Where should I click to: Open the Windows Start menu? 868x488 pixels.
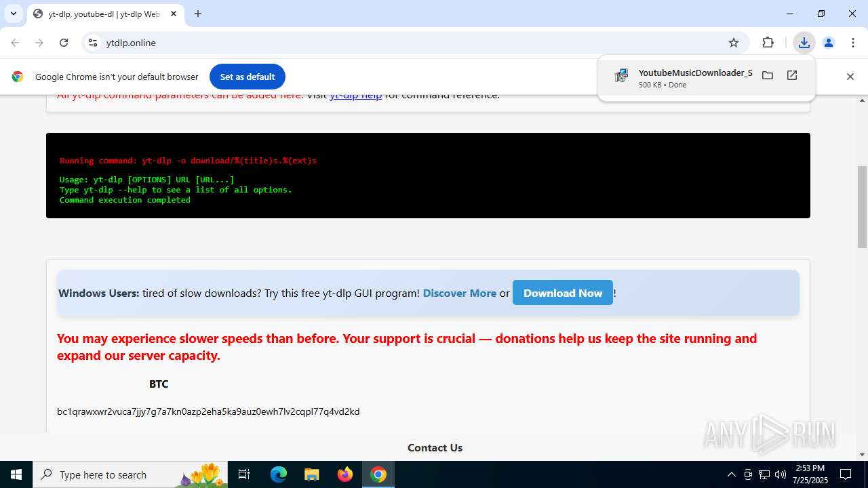tap(16, 474)
